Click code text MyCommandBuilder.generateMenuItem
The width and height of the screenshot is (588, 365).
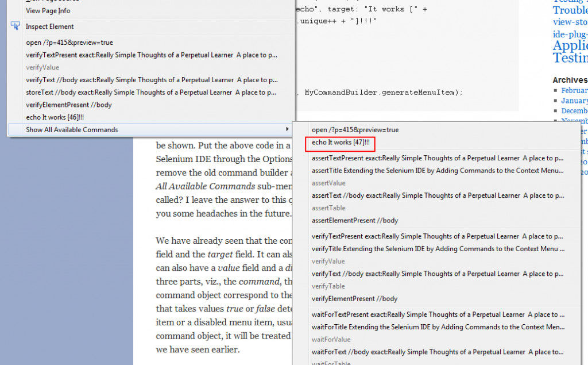click(x=381, y=92)
